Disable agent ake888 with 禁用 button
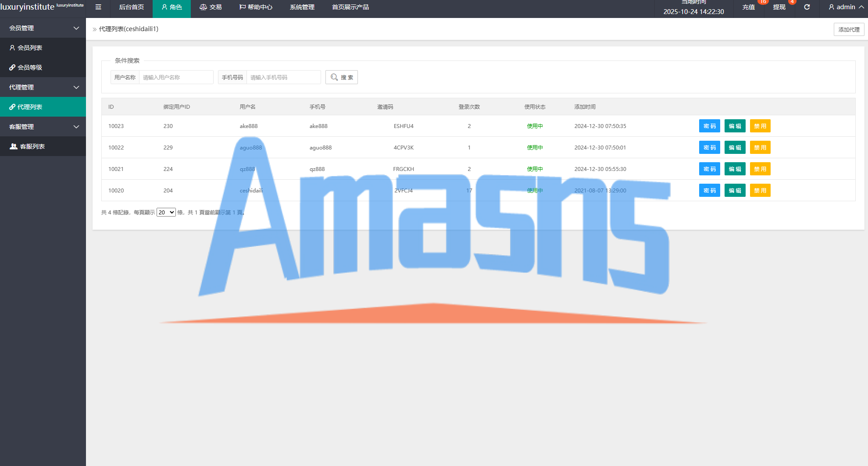 coord(760,126)
